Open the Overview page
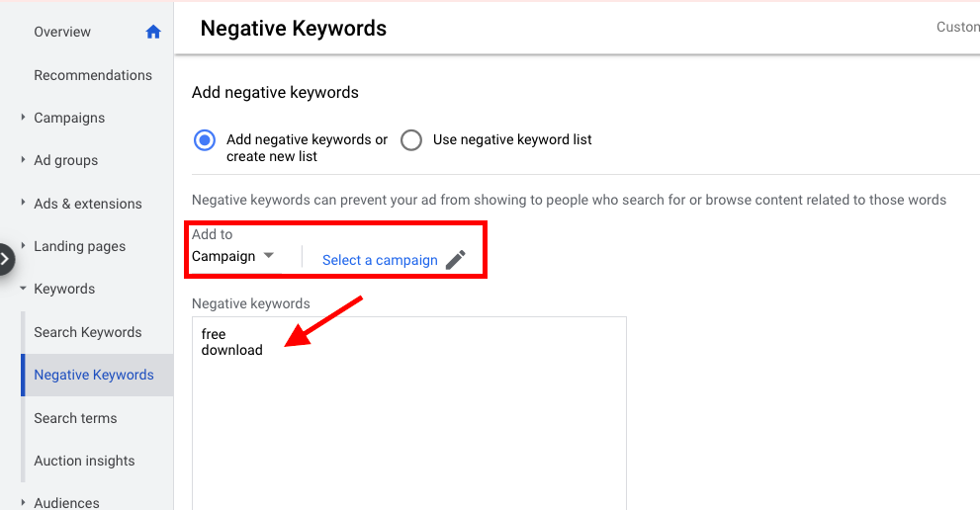 pos(62,32)
